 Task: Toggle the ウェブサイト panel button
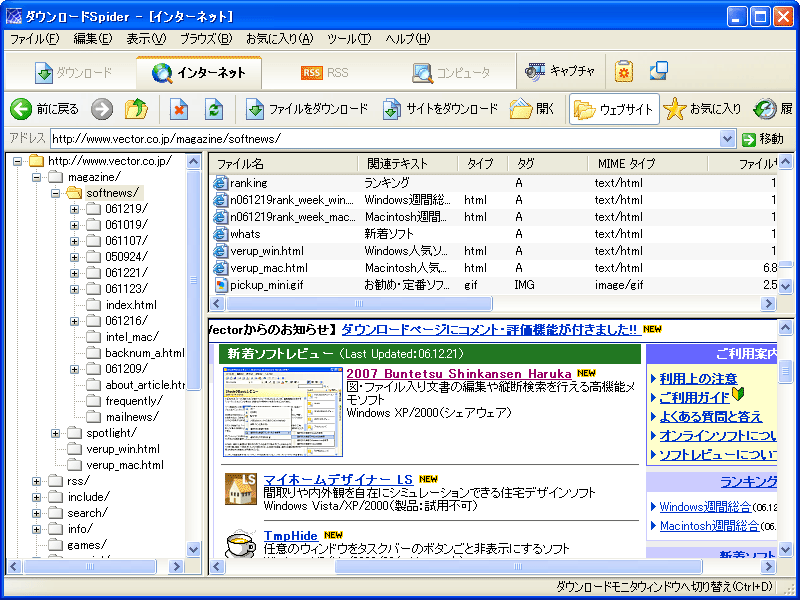(x=614, y=109)
